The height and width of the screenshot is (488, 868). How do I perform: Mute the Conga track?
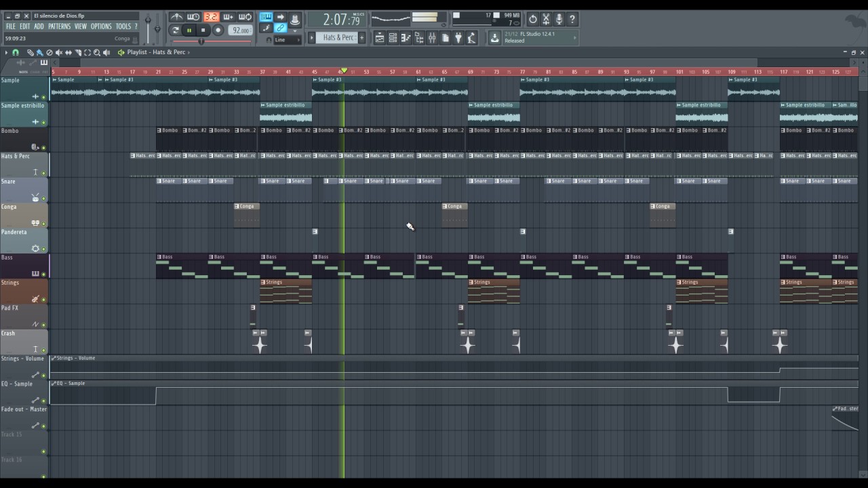coord(44,223)
